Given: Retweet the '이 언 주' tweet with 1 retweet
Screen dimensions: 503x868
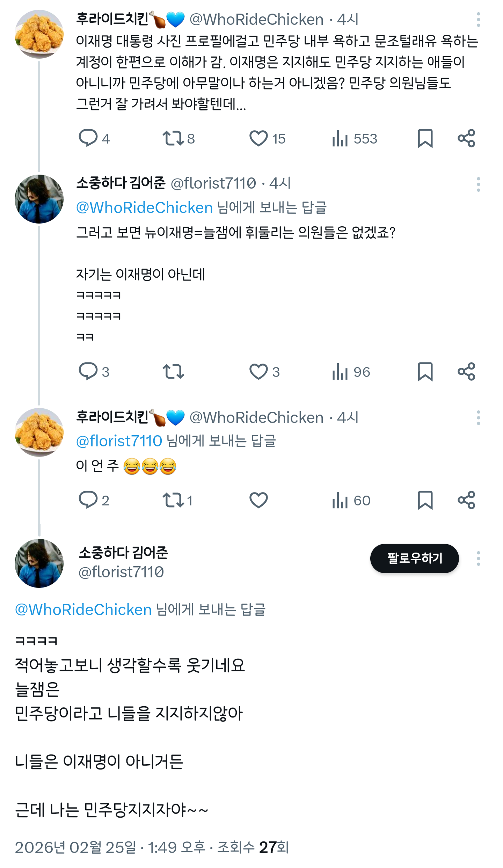Looking at the screenshot, I should [x=177, y=500].
